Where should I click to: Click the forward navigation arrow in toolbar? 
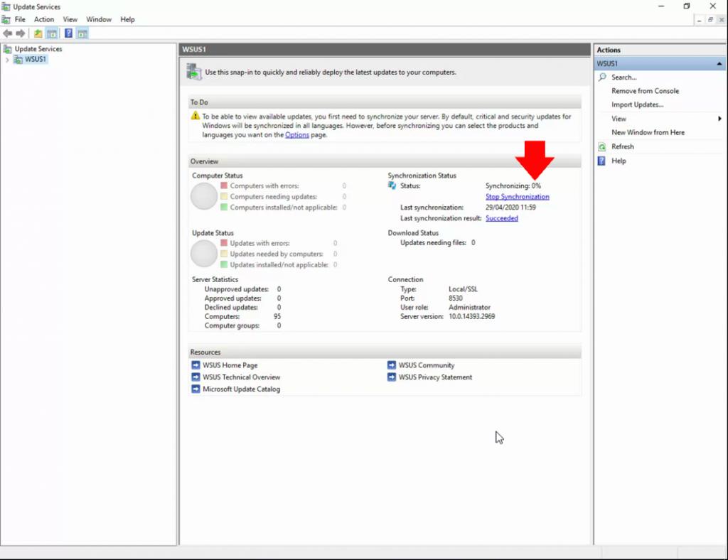pos(20,33)
